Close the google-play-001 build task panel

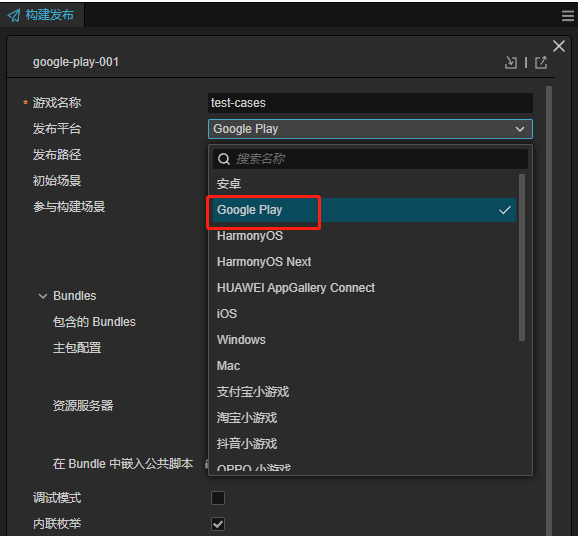559,46
